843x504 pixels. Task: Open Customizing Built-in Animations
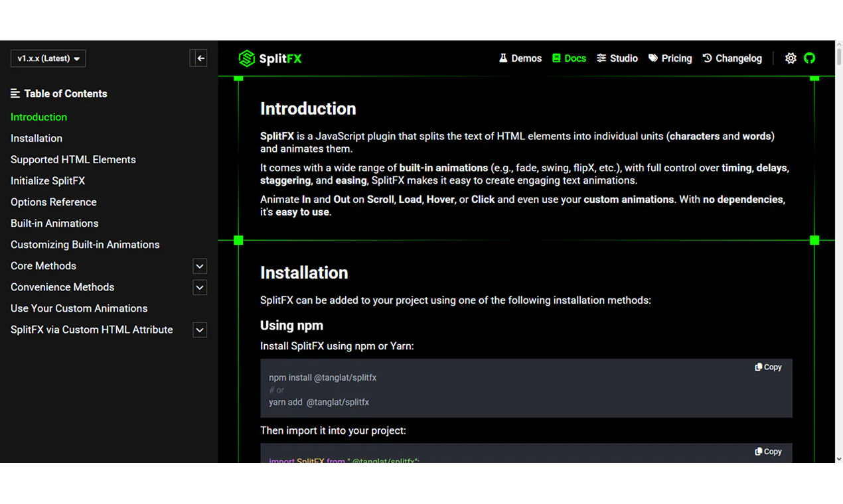click(85, 245)
